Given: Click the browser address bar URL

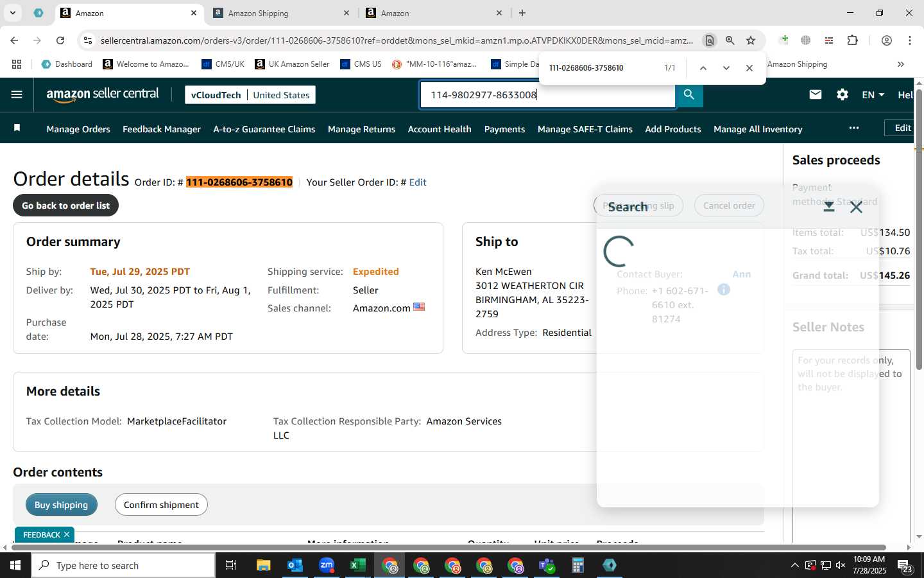Looking at the screenshot, I should (x=396, y=40).
